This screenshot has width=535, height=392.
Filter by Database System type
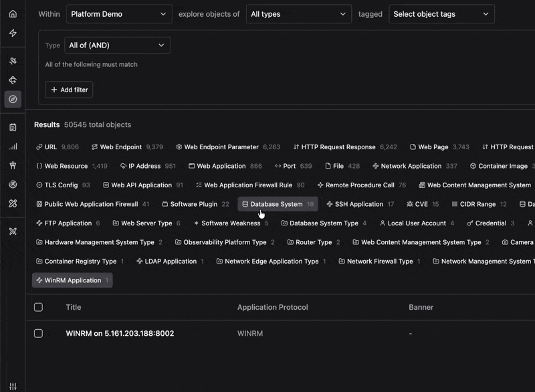(278, 204)
